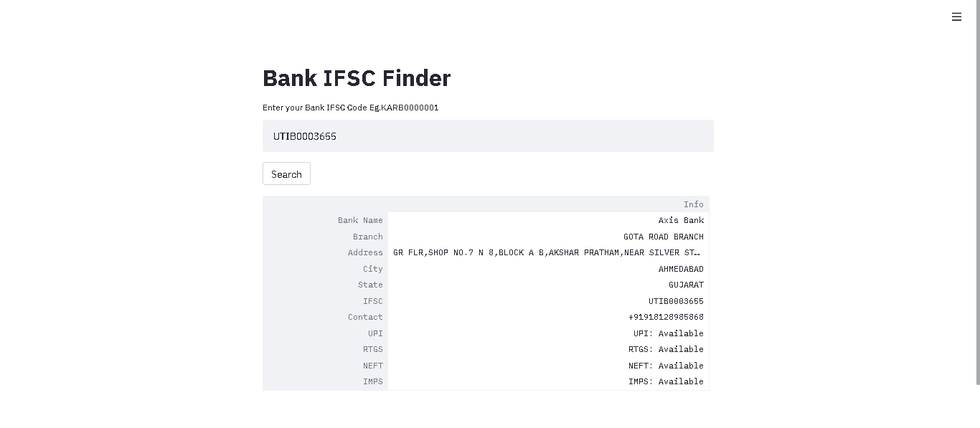Select the example text under the heading
This screenshot has height=428, width=980.
click(351, 108)
